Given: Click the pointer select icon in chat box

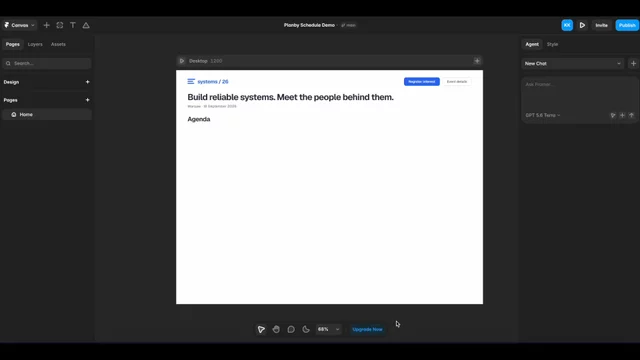Looking at the screenshot, I should tap(613, 116).
